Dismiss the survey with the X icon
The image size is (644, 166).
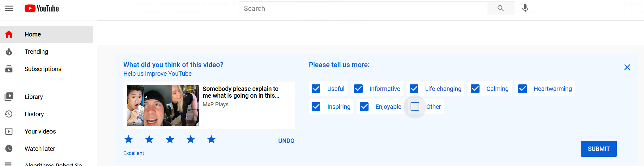(627, 67)
